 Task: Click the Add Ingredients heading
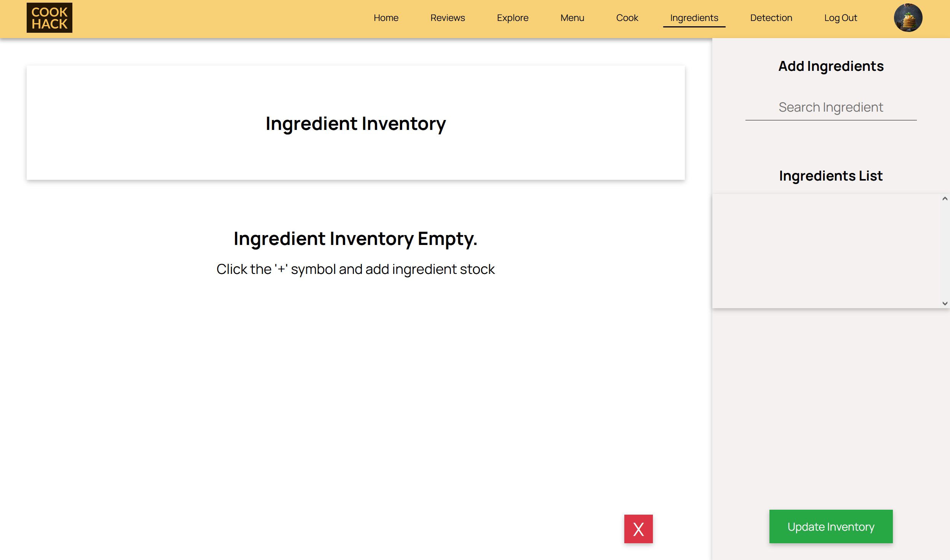click(x=831, y=66)
